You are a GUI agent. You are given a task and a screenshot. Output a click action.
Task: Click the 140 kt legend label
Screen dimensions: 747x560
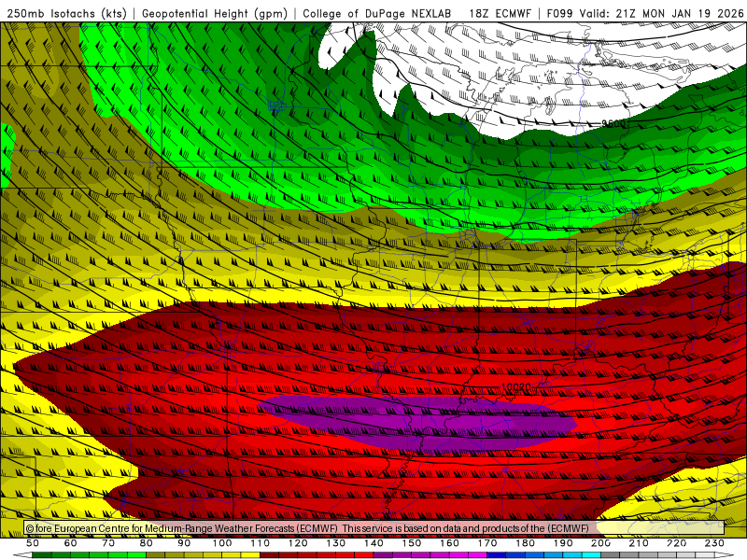click(373, 543)
